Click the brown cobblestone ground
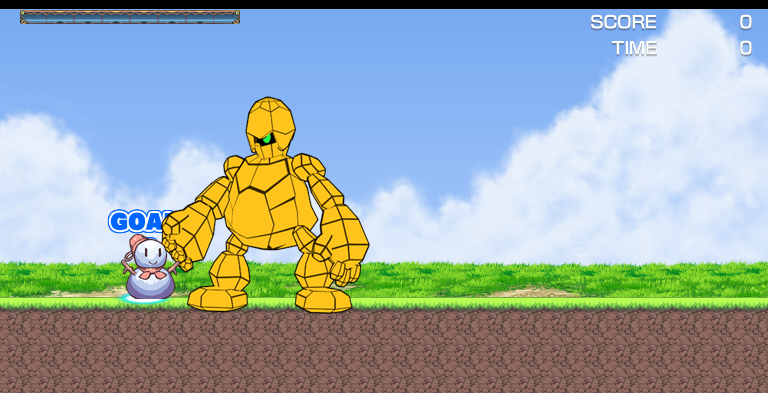 (x=384, y=351)
